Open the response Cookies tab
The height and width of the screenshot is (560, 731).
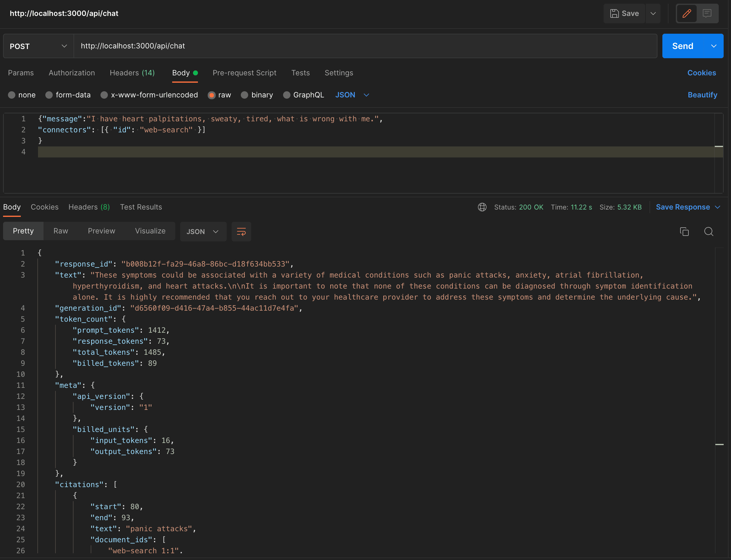45,207
